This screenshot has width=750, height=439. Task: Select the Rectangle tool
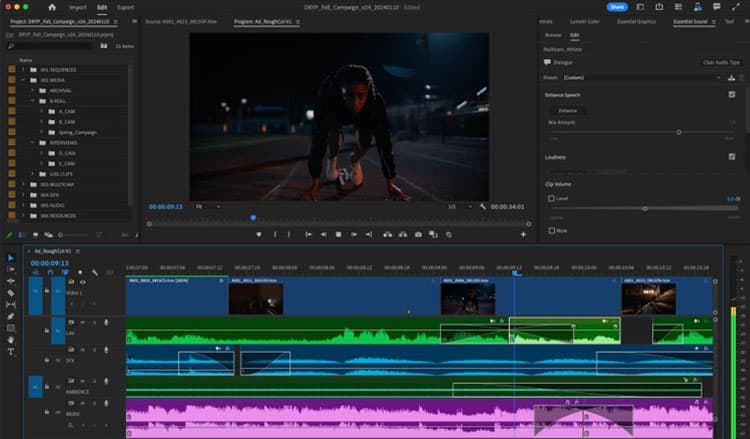click(11, 328)
